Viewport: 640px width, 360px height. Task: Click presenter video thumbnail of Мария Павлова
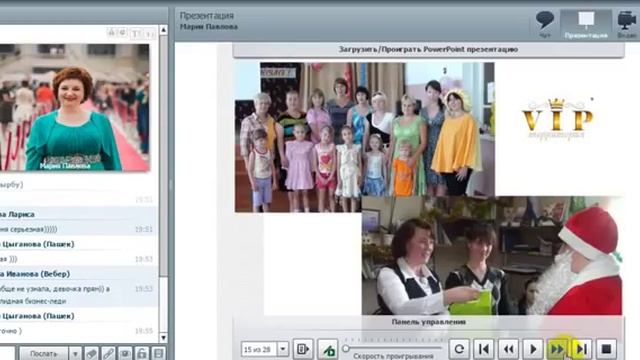pos(74,107)
